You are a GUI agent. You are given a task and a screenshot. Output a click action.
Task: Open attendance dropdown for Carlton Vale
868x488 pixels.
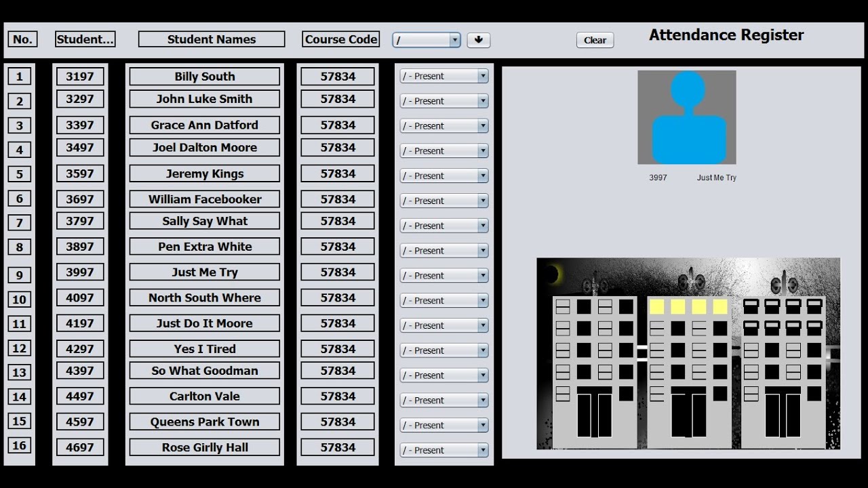(x=444, y=400)
